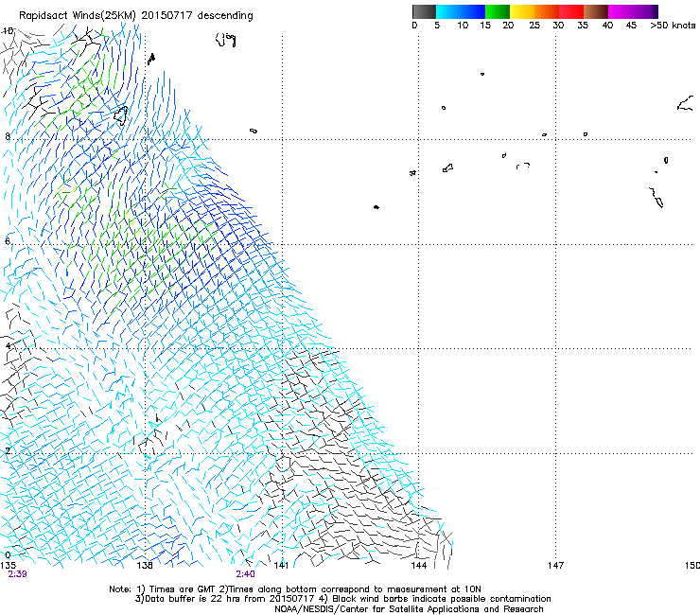Click longitude label '147' on bottom axis
Image resolution: width=700 pixels, height=615 pixels.
pos(556,565)
